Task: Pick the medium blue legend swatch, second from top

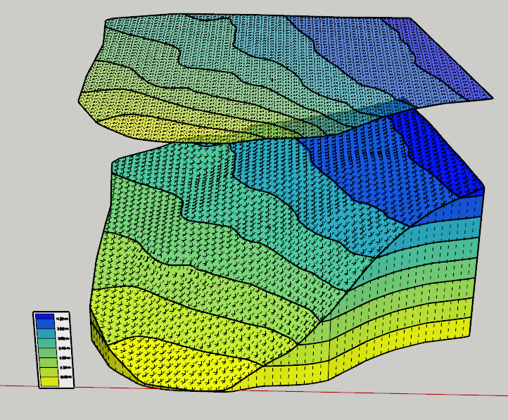Action: point(46,324)
